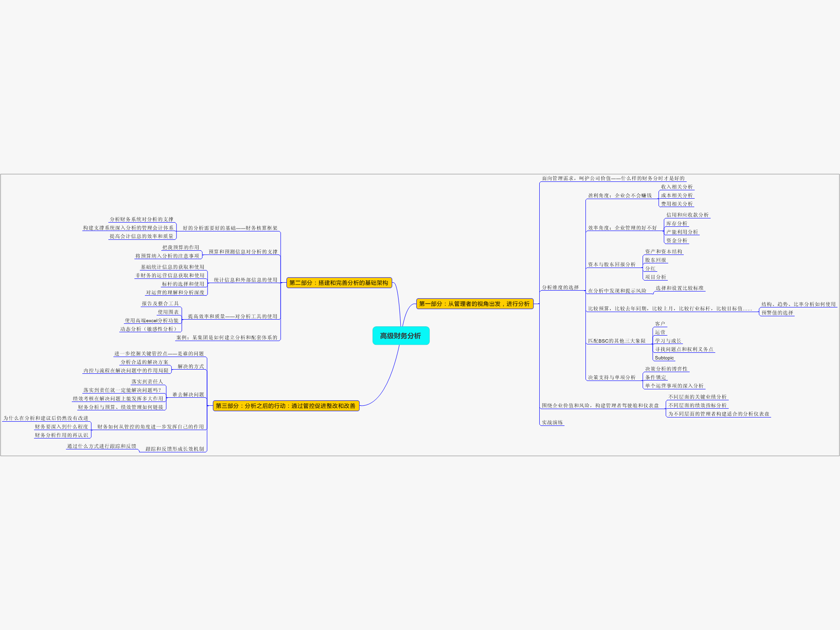Select the 分红 leaf
The width and height of the screenshot is (840, 630).
[x=650, y=269]
